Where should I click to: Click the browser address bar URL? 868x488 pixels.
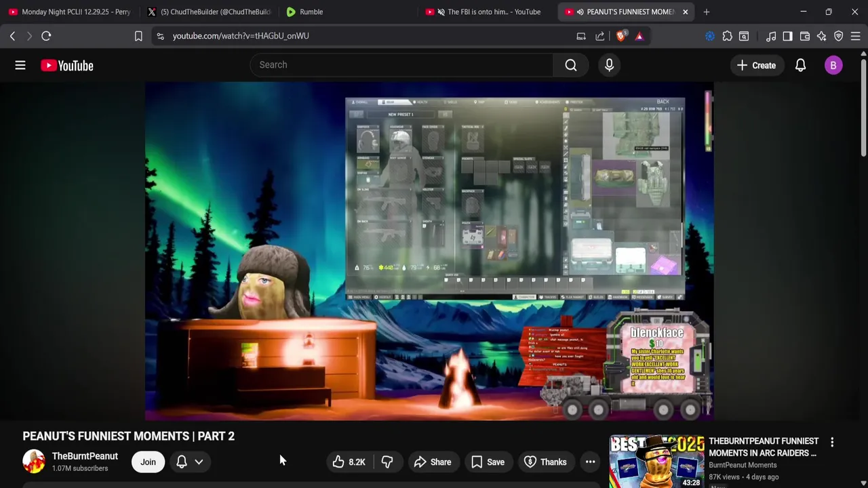tap(241, 36)
